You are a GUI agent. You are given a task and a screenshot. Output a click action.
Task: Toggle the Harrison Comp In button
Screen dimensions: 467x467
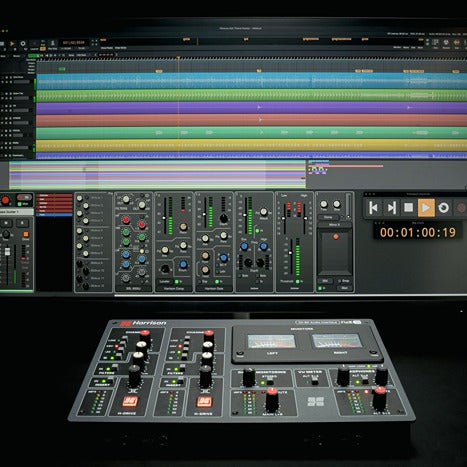[x=177, y=282]
